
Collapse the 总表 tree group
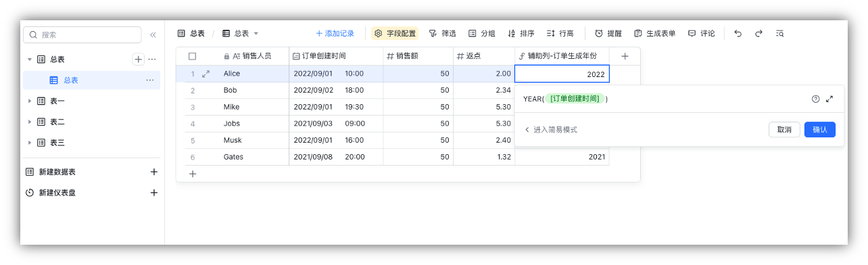tap(30, 59)
